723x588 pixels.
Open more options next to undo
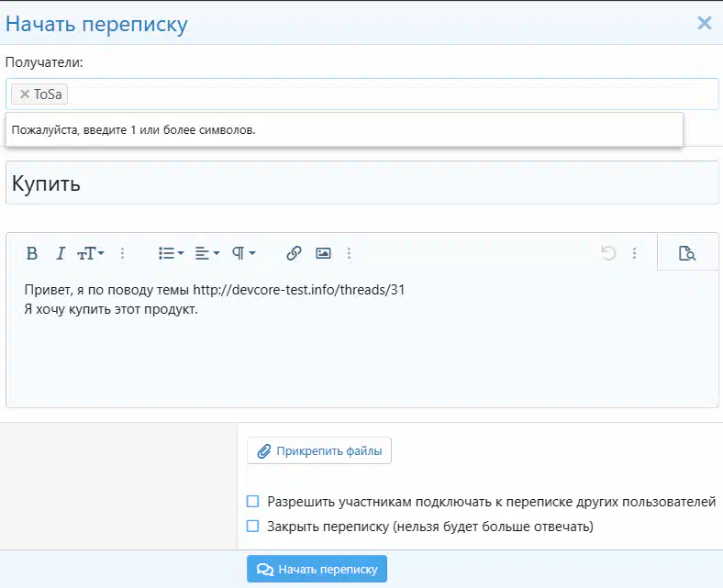tap(634, 253)
